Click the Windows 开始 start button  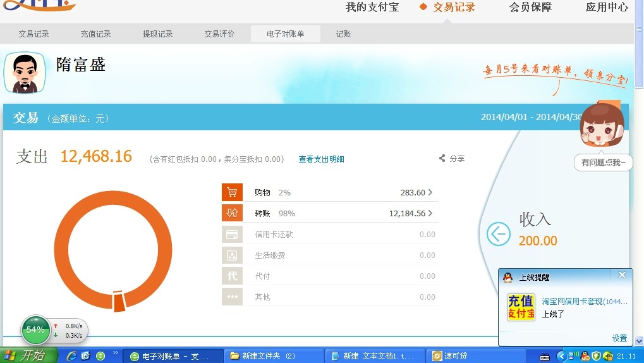28,355
